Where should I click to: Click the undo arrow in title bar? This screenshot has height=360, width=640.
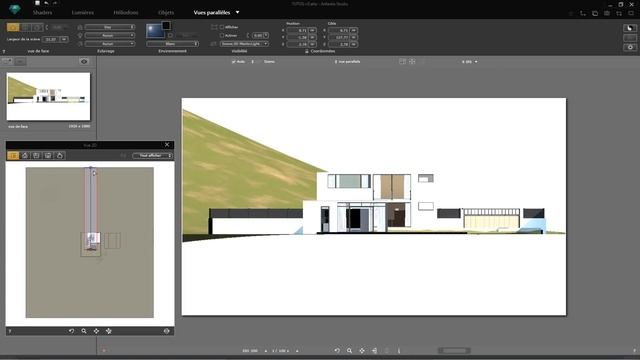(46, 3)
